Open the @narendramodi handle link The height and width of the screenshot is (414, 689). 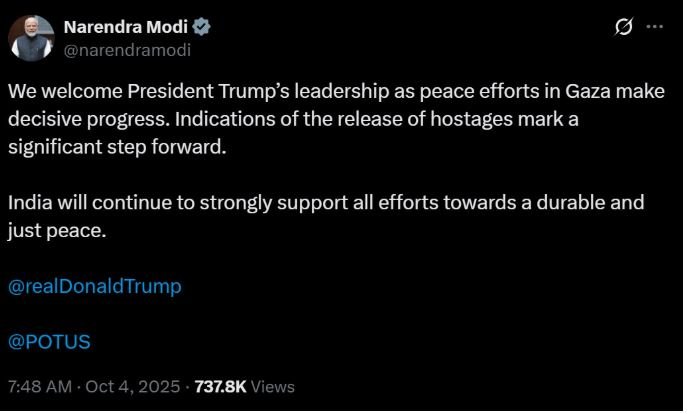pyautogui.click(x=127, y=50)
